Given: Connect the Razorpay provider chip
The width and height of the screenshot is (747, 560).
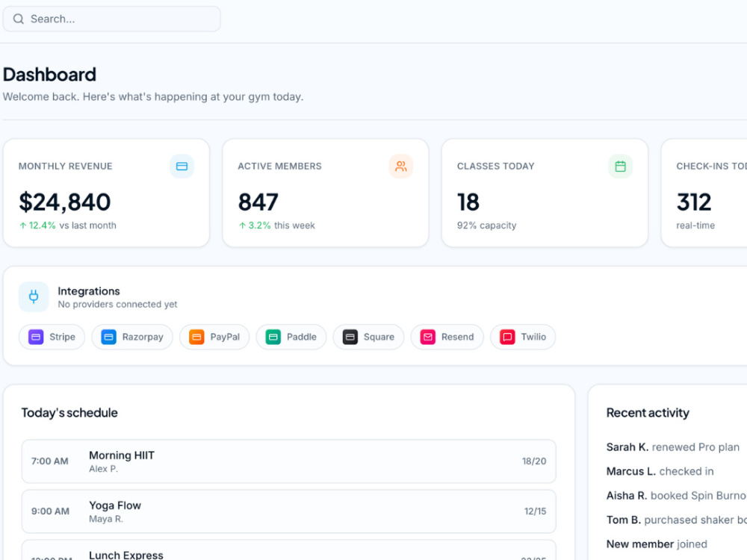Looking at the screenshot, I should click(132, 337).
